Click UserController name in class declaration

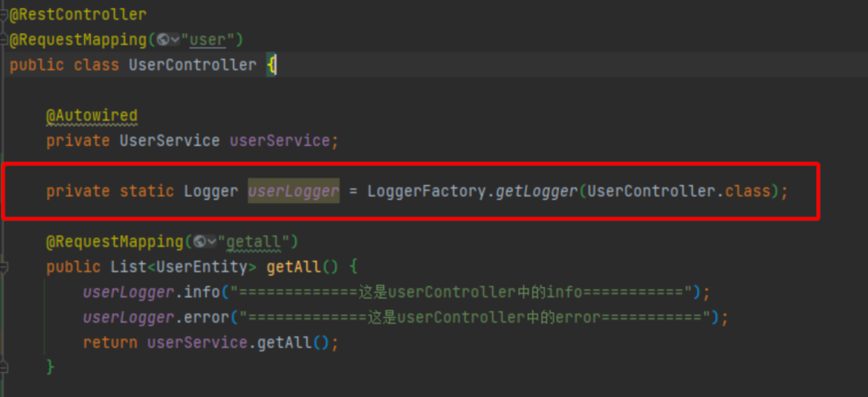tap(193, 65)
